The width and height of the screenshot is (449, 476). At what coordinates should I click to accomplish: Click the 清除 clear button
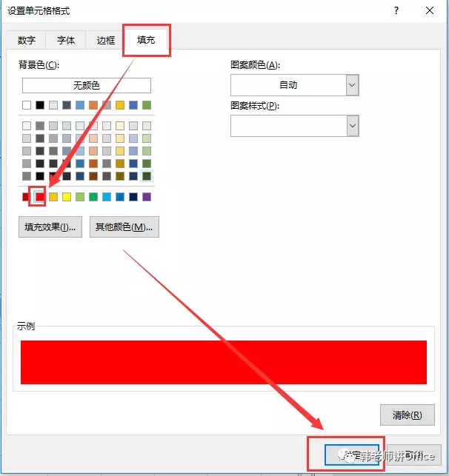(x=408, y=415)
